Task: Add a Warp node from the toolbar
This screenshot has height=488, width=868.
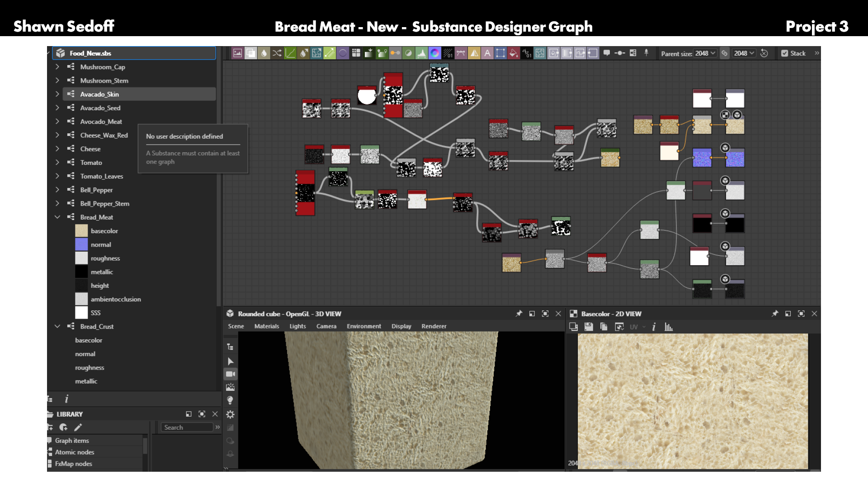Action: click(x=540, y=53)
